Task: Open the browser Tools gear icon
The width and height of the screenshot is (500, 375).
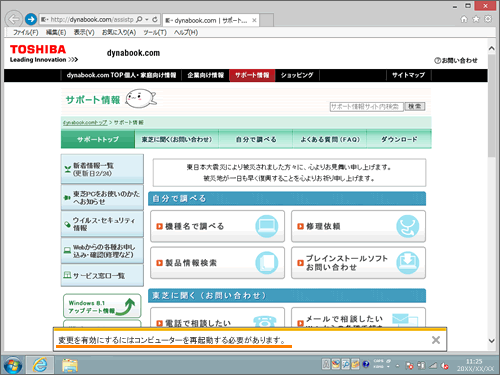Action: pyautogui.click(x=488, y=19)
